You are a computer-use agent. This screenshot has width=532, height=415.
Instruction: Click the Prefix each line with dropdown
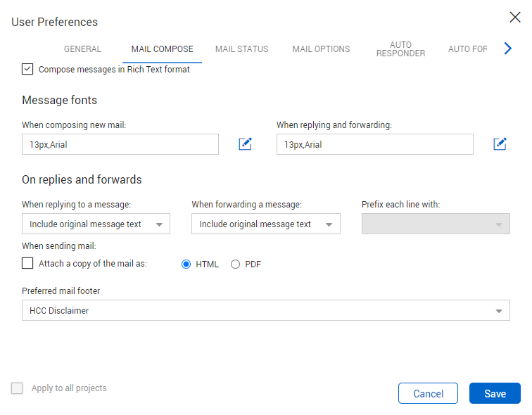436,224
